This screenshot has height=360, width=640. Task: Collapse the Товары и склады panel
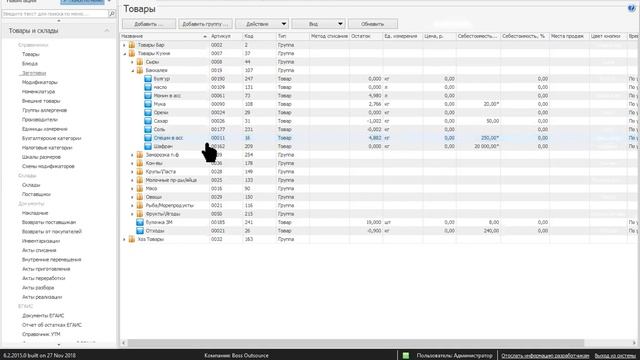point(107,31)
